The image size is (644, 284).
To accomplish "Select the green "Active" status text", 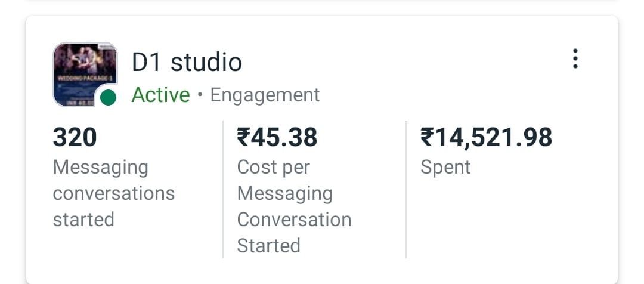I will (160, 95).
